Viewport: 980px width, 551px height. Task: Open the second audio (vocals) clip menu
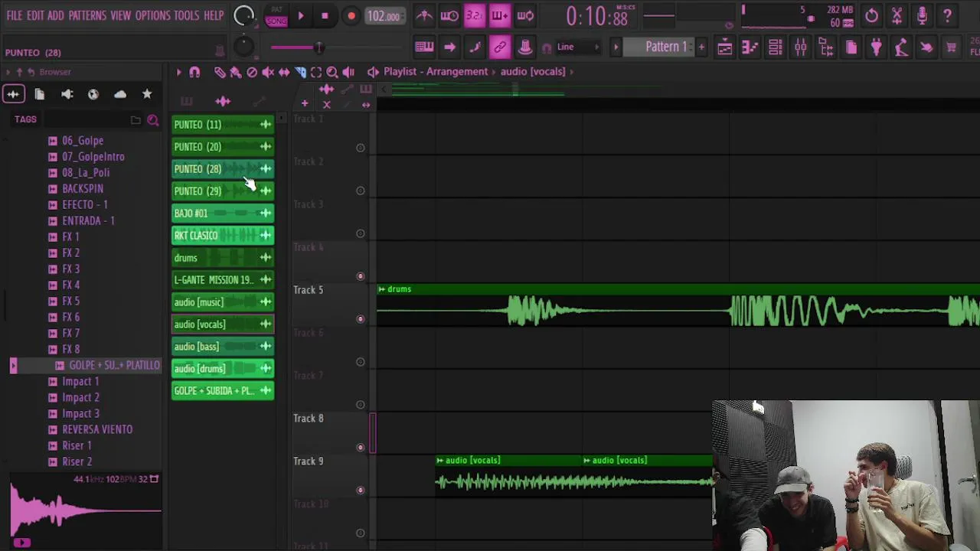tap(587, 461)
